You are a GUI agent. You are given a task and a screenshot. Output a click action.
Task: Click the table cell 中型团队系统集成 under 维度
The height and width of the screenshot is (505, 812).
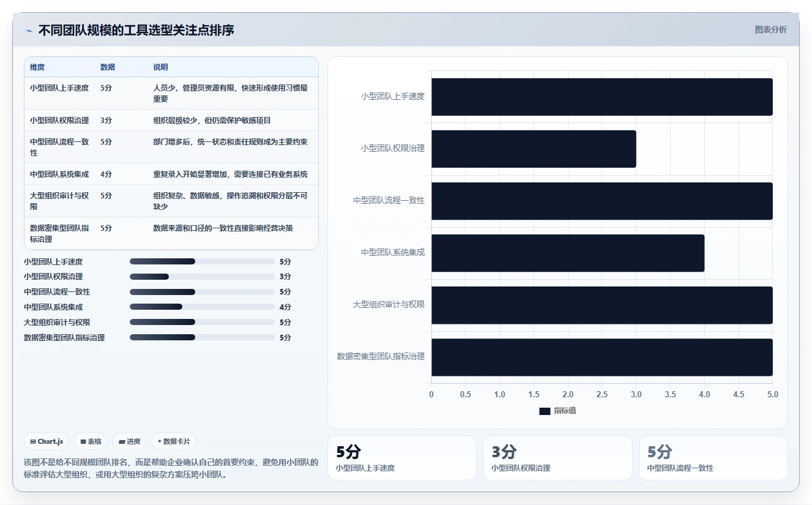click(x=59, y=174)
